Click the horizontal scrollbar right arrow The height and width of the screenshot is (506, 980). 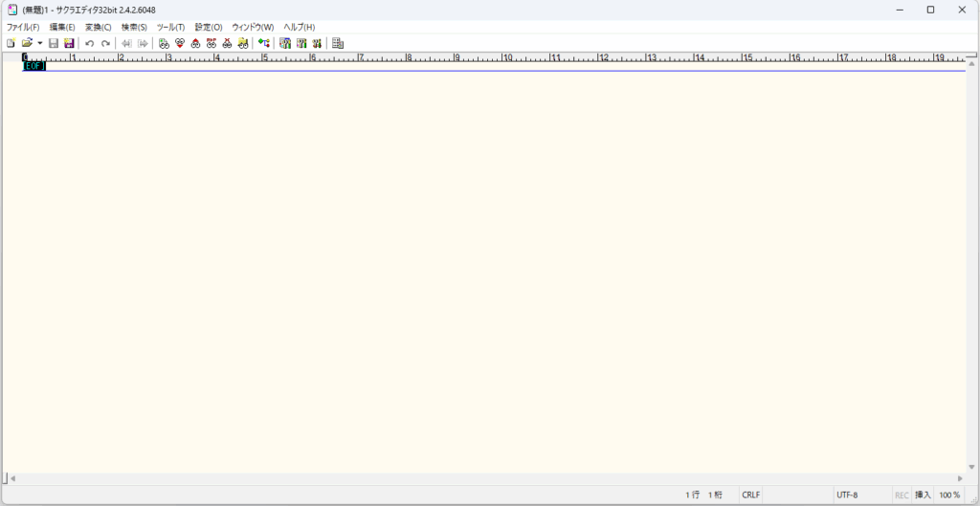coord(960,477)
